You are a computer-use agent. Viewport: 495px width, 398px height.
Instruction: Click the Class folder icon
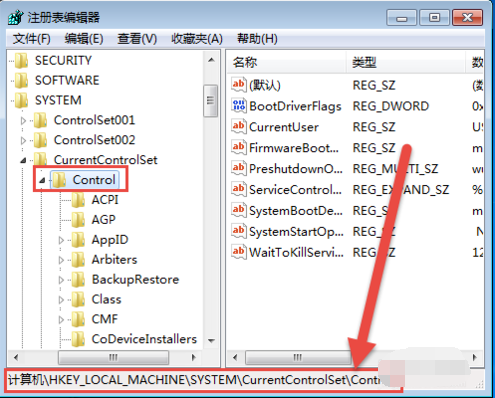coord(79,300)
